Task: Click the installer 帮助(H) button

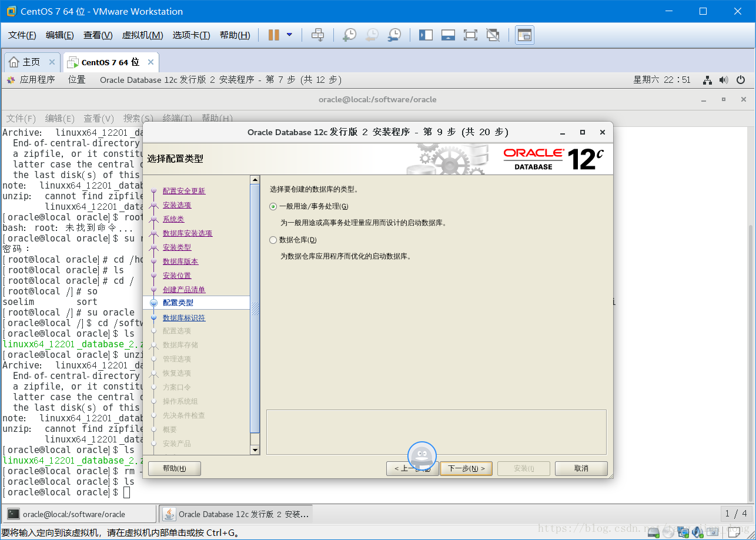Action: (x=175, y=468)
